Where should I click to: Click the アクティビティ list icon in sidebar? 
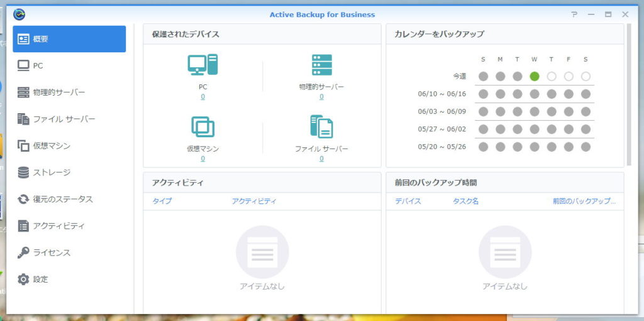[x=23, y=226]
